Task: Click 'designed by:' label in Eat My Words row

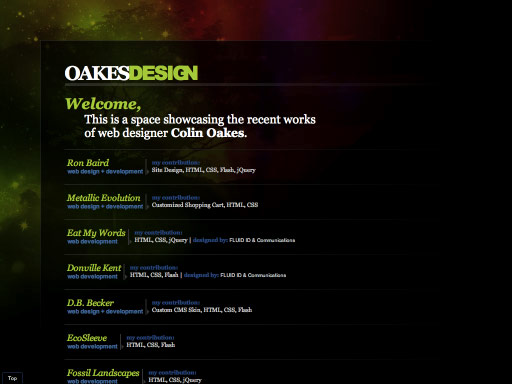Action: pyautogui.click(x=210, y=240)
